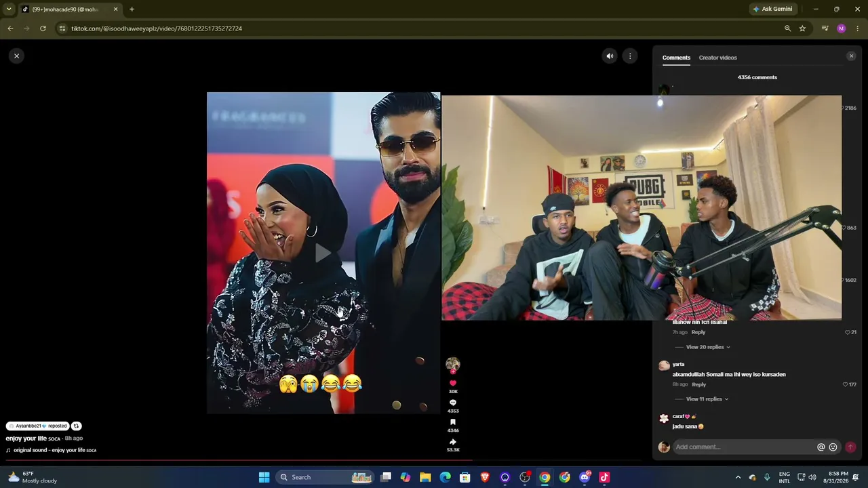Viewport: 868px width, 488px height.
Task: Open caraf's profile avatar
Action: click(x=664, y=418)
